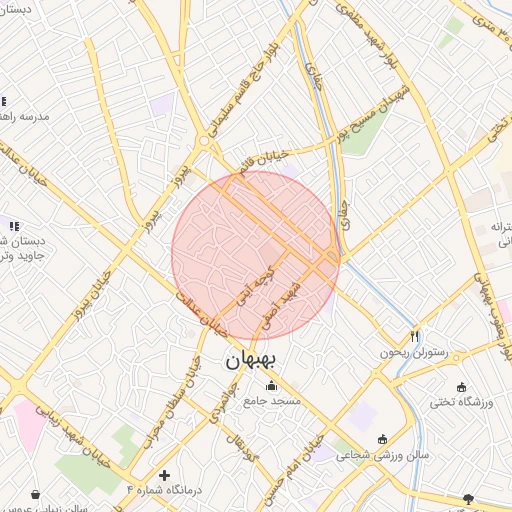Select the خیابان عدالت label near the circle
This screenshot has height=512, width=512.
point(201,314)
